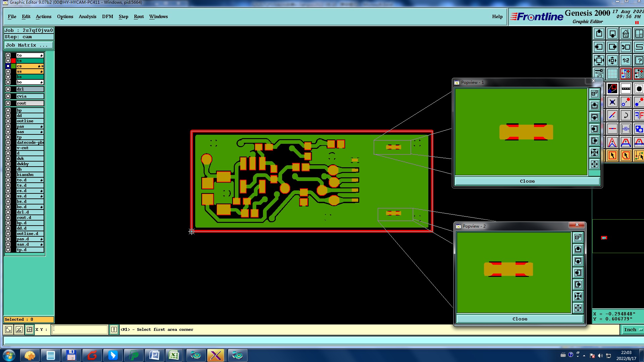
Task: Toggle the outline layer checkbox
Action: (x=8, y=121)
